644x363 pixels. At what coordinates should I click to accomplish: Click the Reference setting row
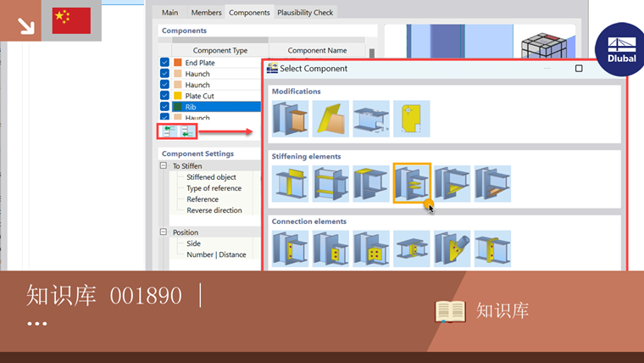coord(203,199)
